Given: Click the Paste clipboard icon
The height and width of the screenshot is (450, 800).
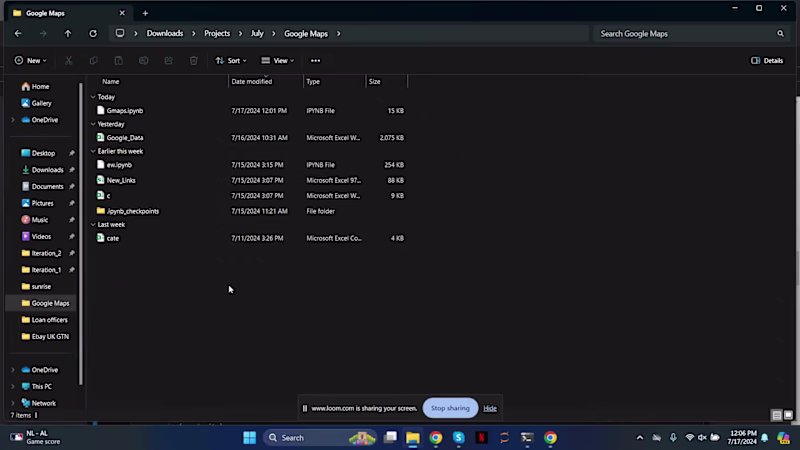Looking at the screenshot, I should tap(118, 61).
